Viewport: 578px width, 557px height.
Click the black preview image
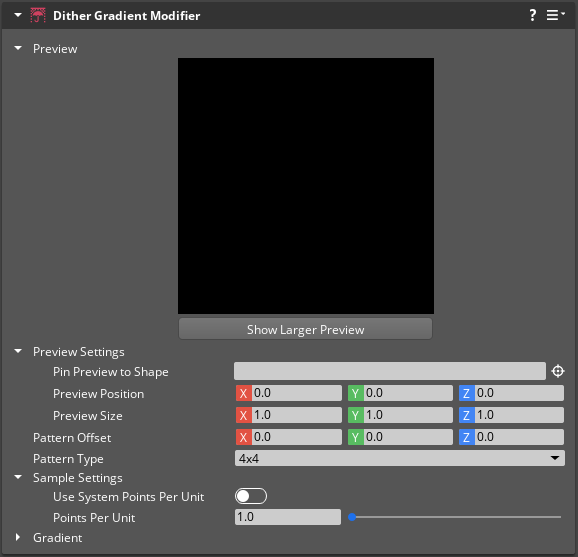pyautogui.click(x=306, y=186)
